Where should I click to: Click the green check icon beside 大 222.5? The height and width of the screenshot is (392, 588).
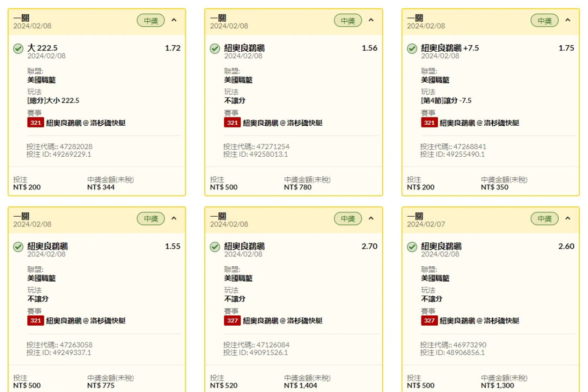(18, 49)
